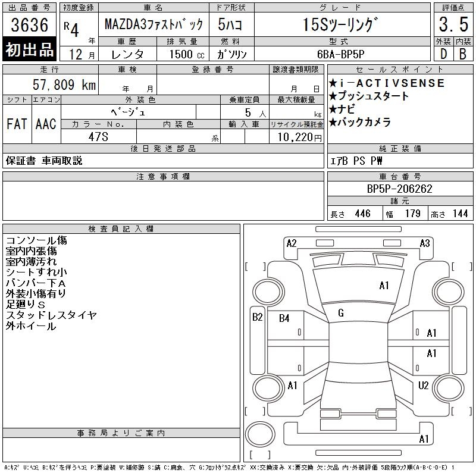This screenshot has height=476, width=476.
Task: Open the AAC air conditioner field
Action: (x=46, y=124)
